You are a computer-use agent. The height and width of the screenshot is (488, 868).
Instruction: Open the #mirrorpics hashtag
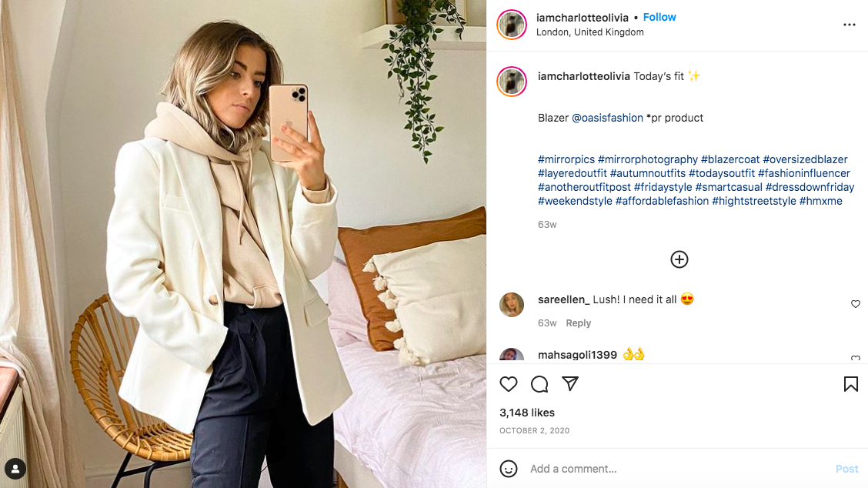[x=566, y=159]
